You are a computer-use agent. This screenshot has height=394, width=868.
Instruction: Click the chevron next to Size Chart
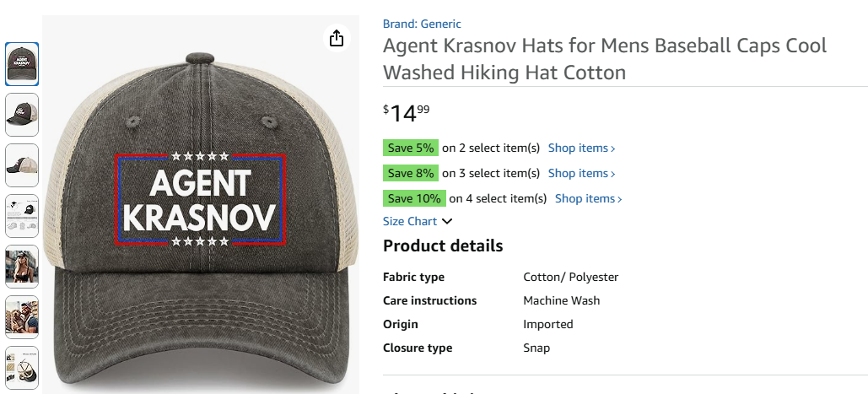[447, 221]
